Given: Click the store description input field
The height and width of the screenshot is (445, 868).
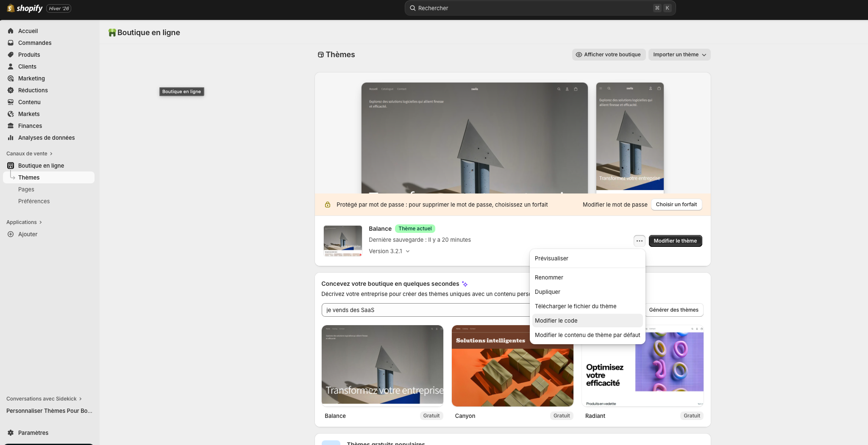Looking at the screenshot, I should point(424,310).
